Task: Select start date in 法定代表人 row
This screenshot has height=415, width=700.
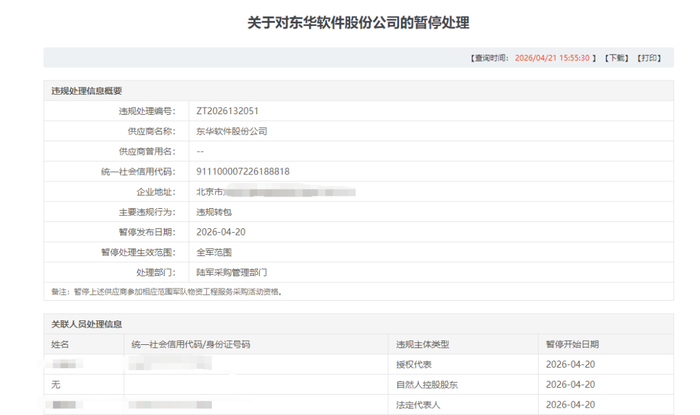Action: [570, 405]
